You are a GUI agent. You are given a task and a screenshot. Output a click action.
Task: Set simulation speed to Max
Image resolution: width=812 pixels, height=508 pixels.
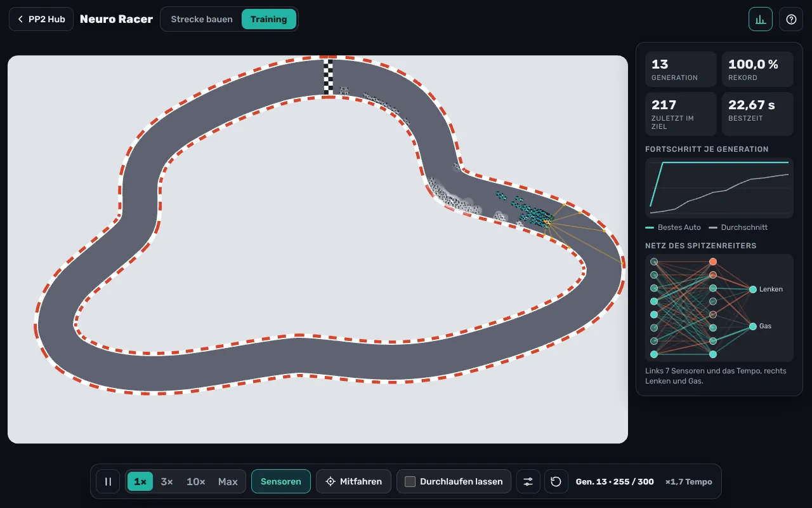pos(228,481)
